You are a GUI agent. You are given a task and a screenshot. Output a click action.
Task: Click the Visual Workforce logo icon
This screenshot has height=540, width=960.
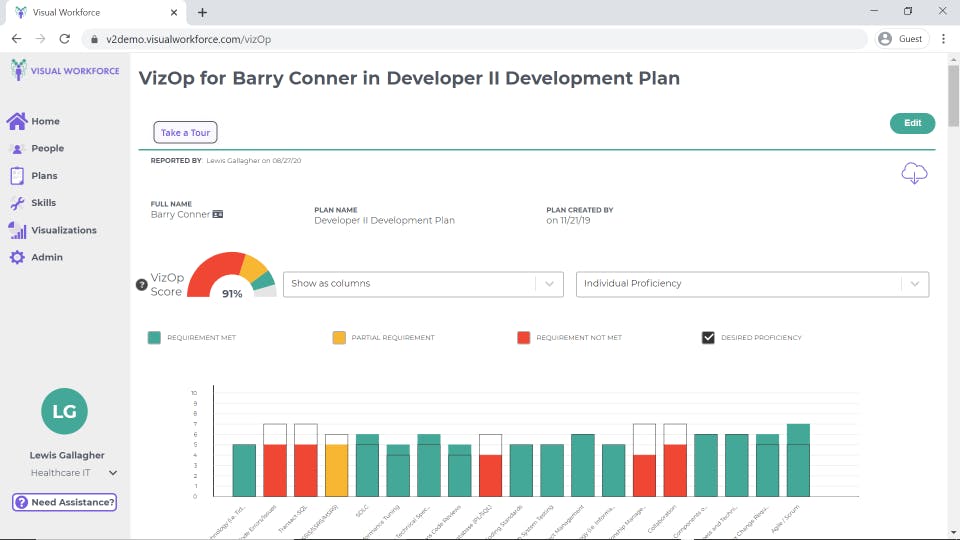(x=19, y=70)
